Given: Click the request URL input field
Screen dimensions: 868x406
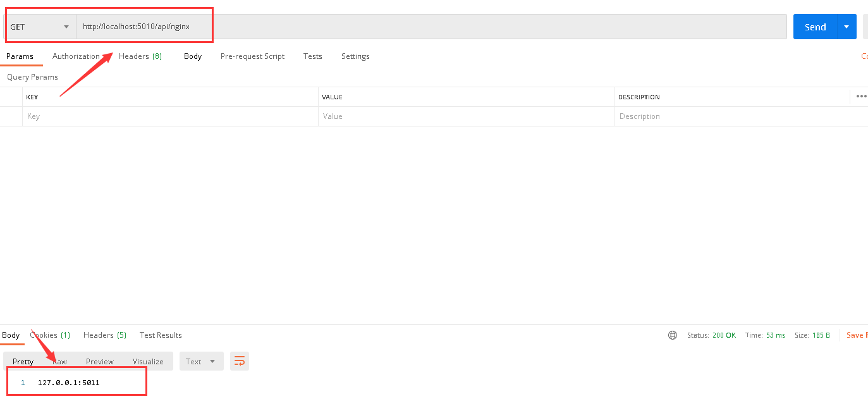Looking at the screenshot, I should click(430, 27).
